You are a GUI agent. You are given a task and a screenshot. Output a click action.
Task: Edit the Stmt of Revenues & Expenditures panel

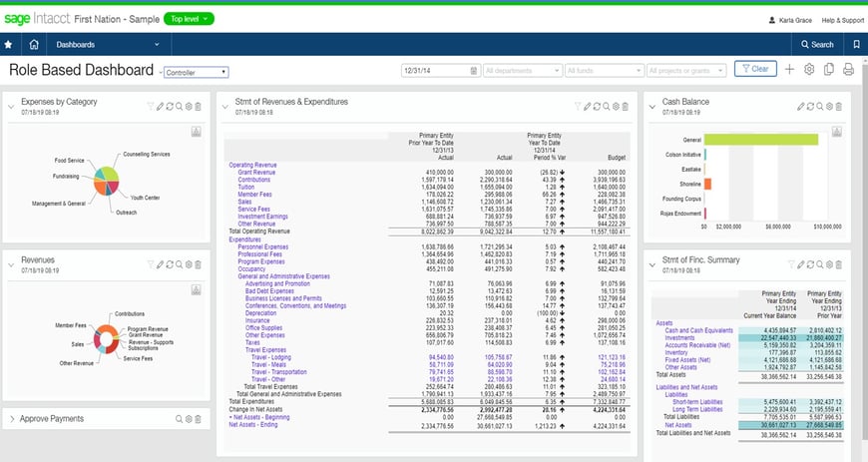pos(588,107)
